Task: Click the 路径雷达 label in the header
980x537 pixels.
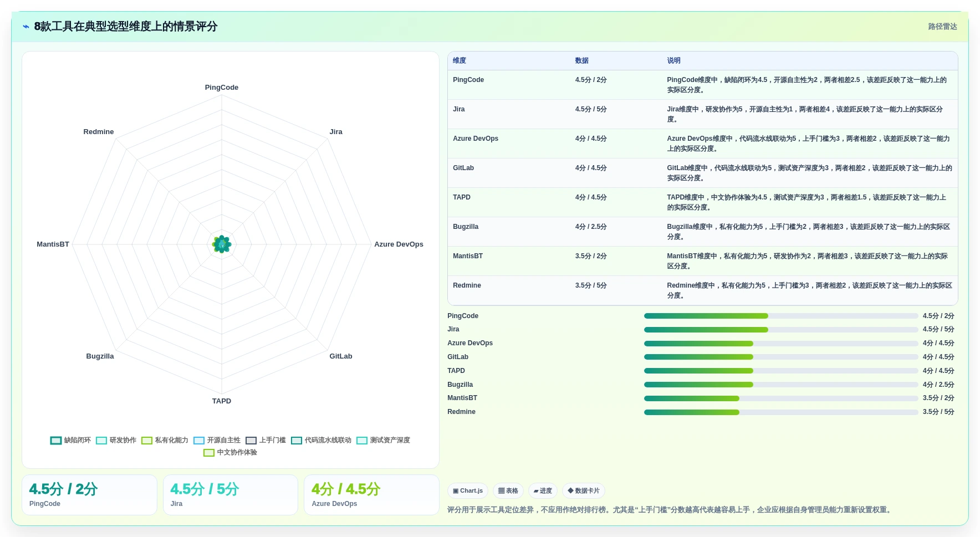Action: [x=942, y=27]
